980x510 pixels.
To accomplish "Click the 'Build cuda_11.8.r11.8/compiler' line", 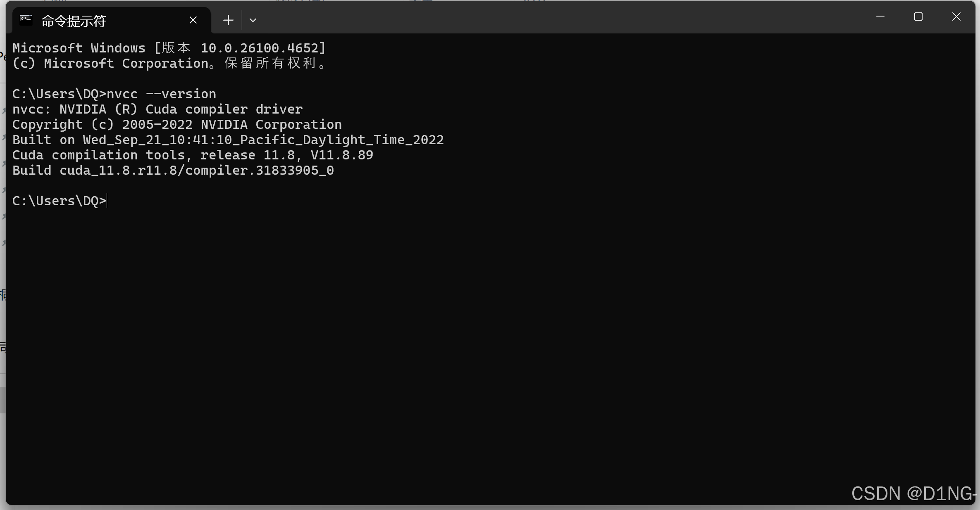I will click(x=173, y=170).
